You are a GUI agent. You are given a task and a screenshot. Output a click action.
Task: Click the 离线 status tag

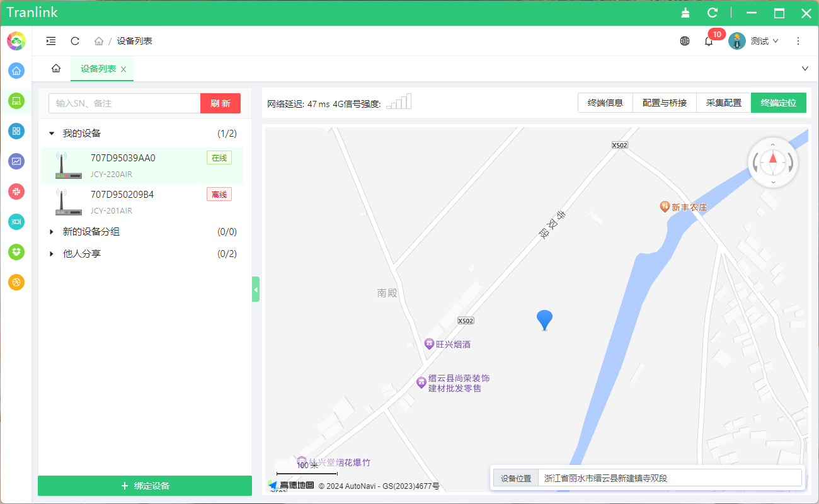pyautogui.click(x=219, y=195)
